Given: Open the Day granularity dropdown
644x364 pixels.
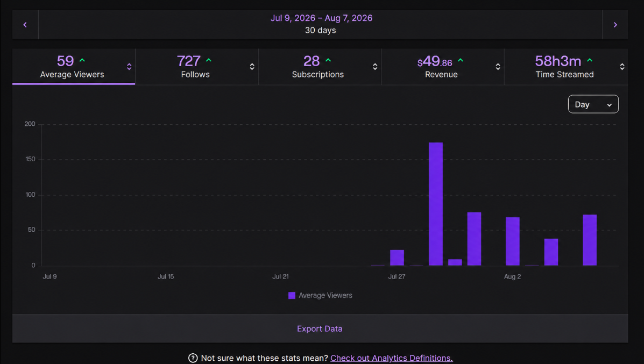Looking at the screenshot, I should (x=593, y=104).
